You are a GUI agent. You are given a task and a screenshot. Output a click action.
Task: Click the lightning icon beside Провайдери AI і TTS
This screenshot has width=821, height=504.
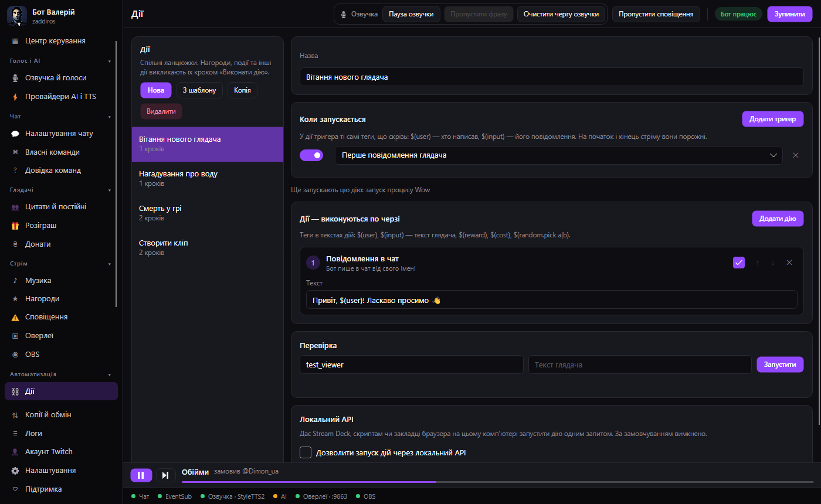point(15,97)
